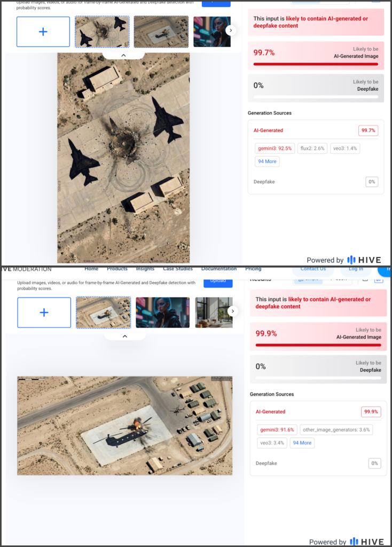Select the fighter jets crater thumbnail

tap(102, 32)
